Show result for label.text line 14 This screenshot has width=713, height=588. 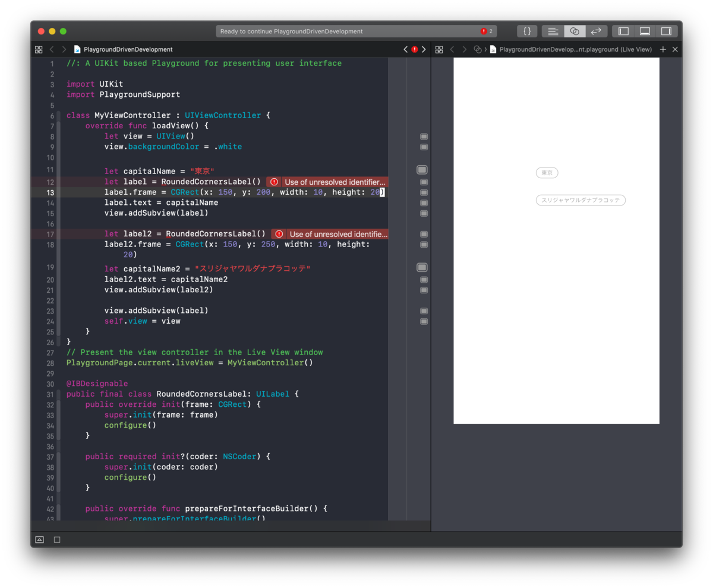(424, 203)
